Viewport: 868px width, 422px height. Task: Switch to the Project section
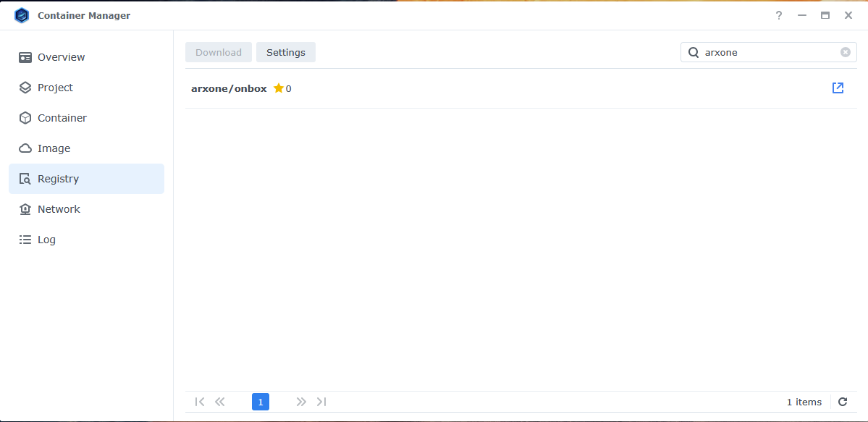(56, 87)
